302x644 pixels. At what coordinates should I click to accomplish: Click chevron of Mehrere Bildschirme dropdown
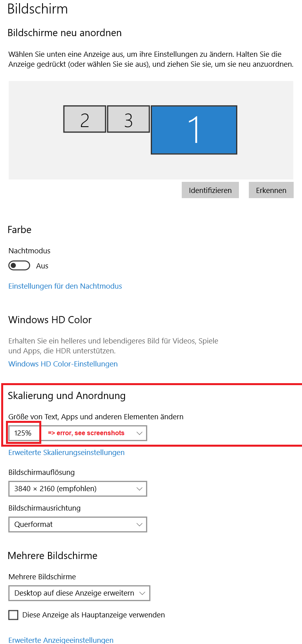tap(142, 593)
